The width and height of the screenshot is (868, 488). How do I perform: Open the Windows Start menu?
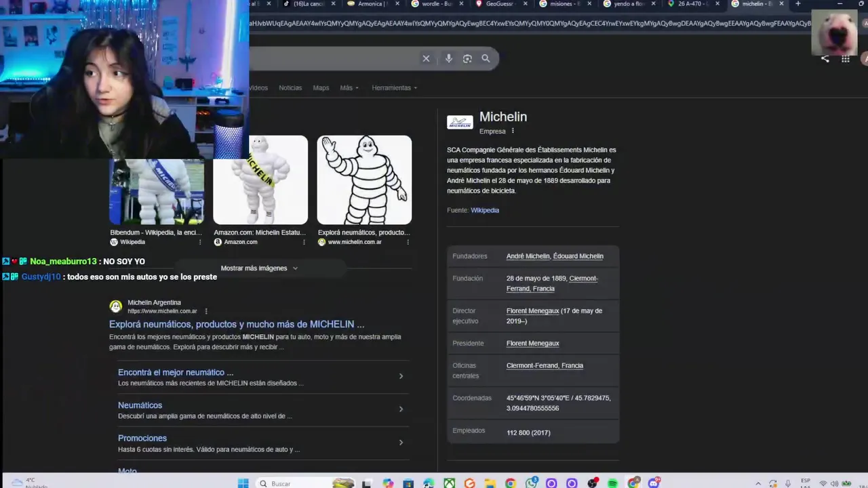(243, 483)
